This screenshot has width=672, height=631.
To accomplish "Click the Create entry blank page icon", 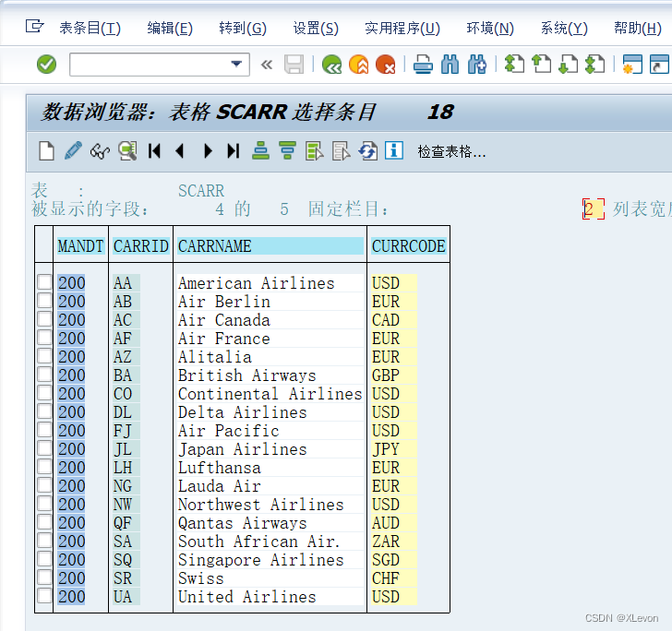I will [x=46, y=151].
